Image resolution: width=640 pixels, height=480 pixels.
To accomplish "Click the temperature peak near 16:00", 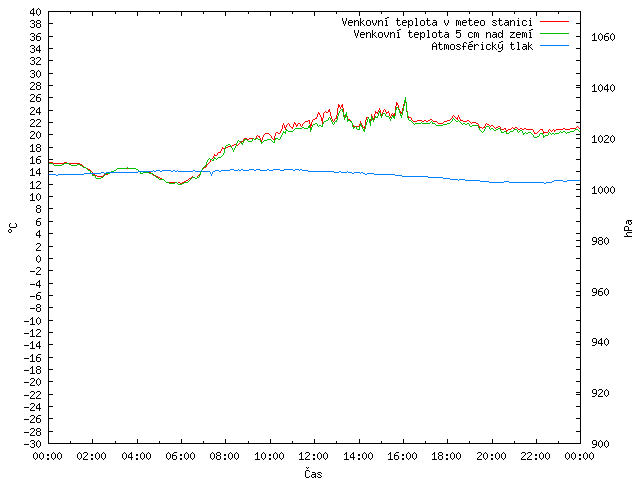I will click(405, 98).
